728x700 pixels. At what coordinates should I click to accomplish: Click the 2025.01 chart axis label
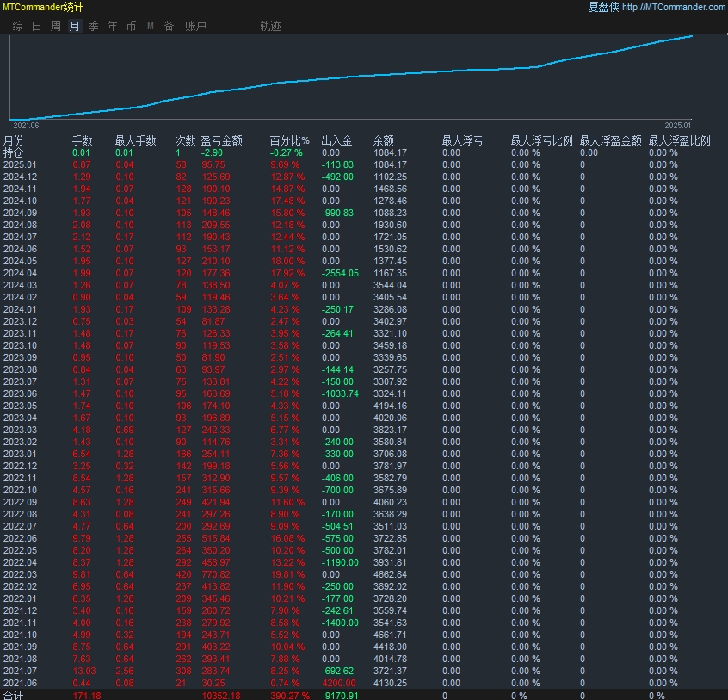pos(678,126)
